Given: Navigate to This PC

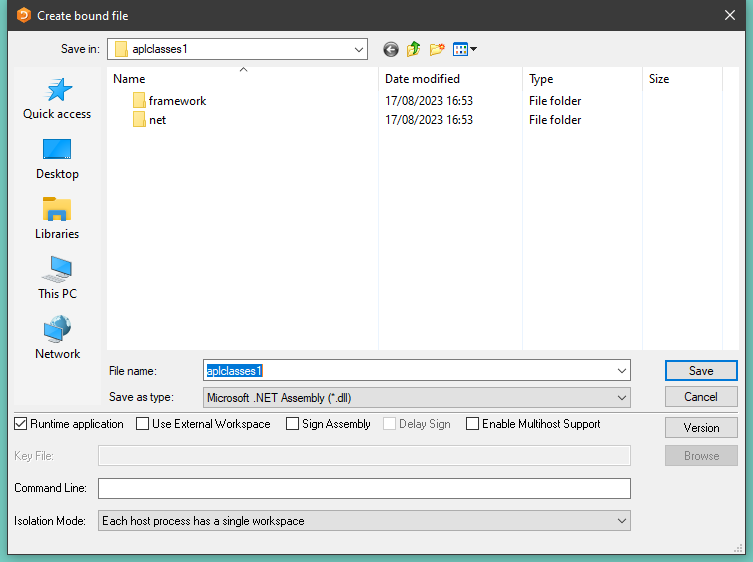Looking at the screenshot, I should 57,278.
